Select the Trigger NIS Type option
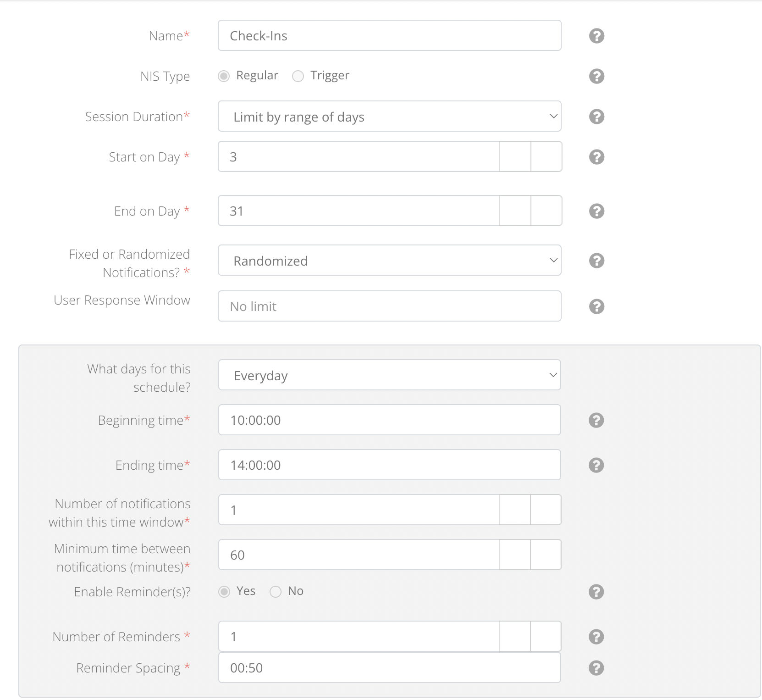Image resolution: width=762 pixels, height=700 pixels. [x=298, y=76]
